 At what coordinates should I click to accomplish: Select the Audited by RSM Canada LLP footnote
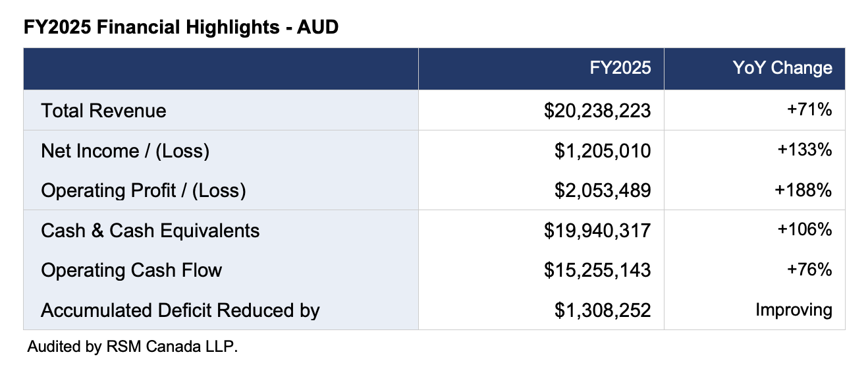pos(132,347)
